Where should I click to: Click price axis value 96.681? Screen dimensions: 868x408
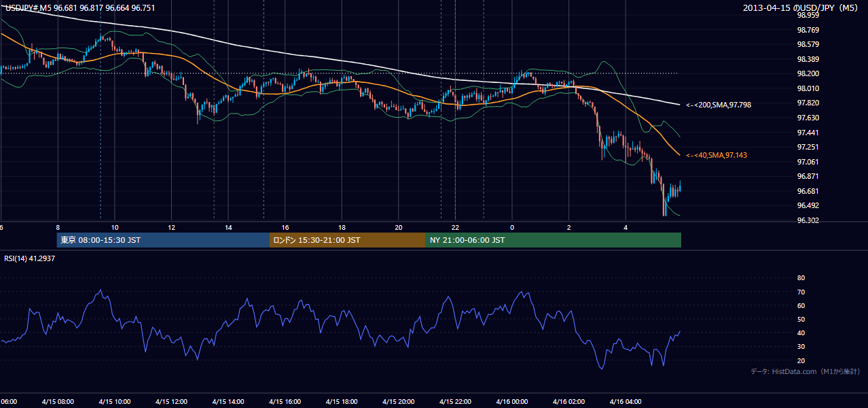pos(808,191)
